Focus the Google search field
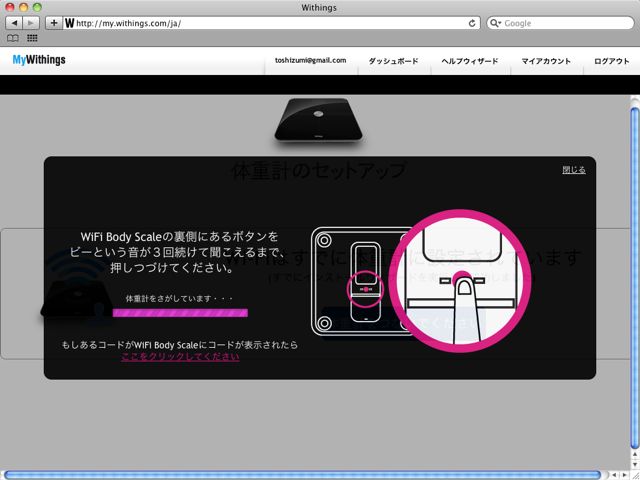This screenshot has width=640, height=480. 560,23
